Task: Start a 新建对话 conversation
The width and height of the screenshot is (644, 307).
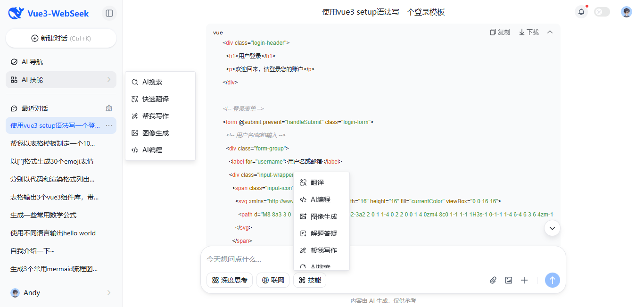Action: click(60, 38)
